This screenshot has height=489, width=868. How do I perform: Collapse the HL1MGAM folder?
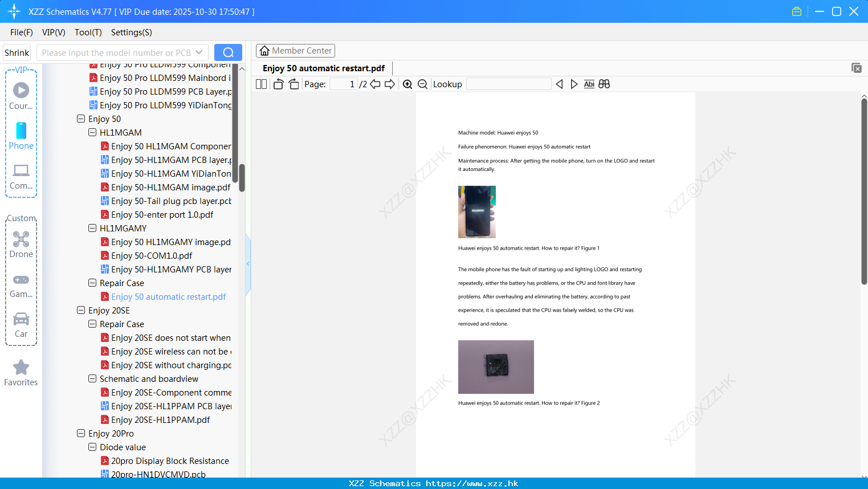click(x=92, y=133)
